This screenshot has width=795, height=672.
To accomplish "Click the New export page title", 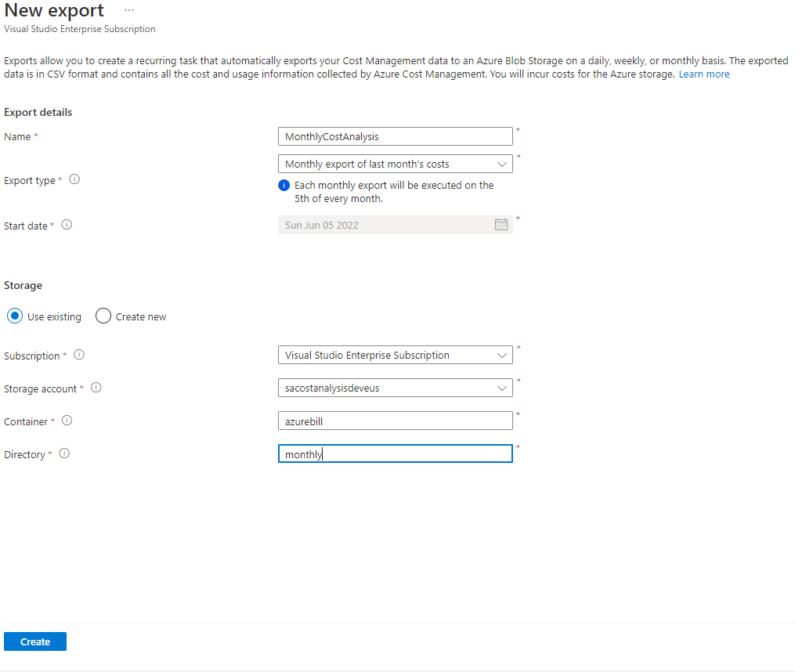I will coord(54,10).
